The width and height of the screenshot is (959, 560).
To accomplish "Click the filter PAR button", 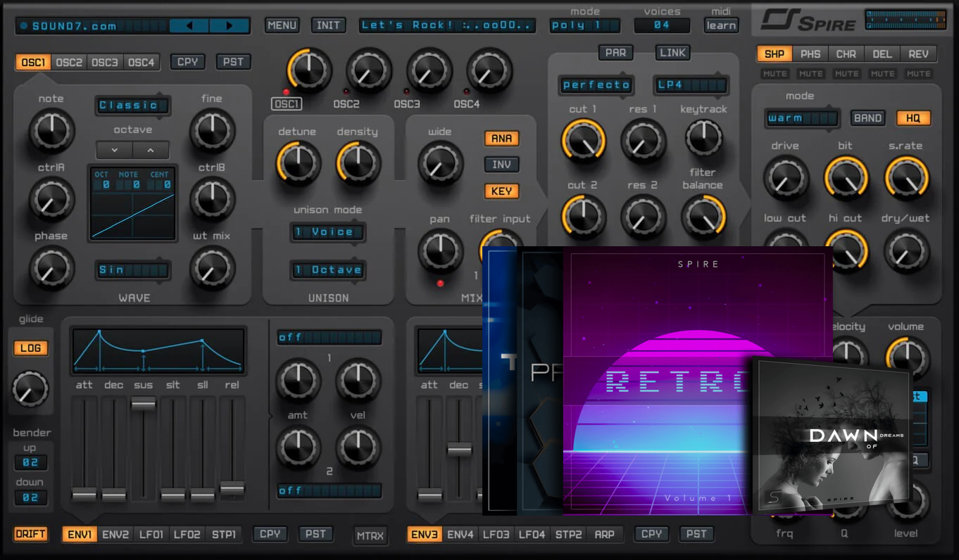I will coord(615,53).
